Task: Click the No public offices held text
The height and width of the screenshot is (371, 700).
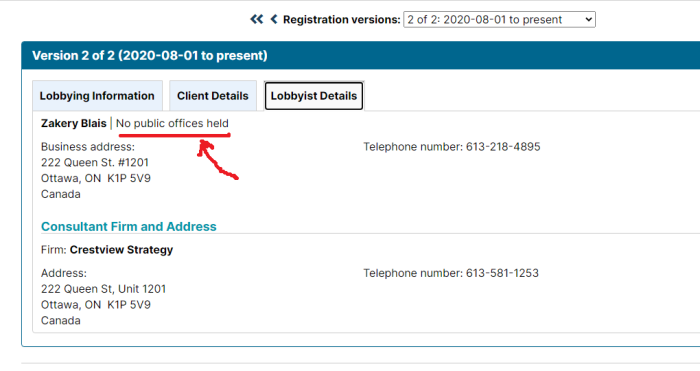Action: point(172,123)
